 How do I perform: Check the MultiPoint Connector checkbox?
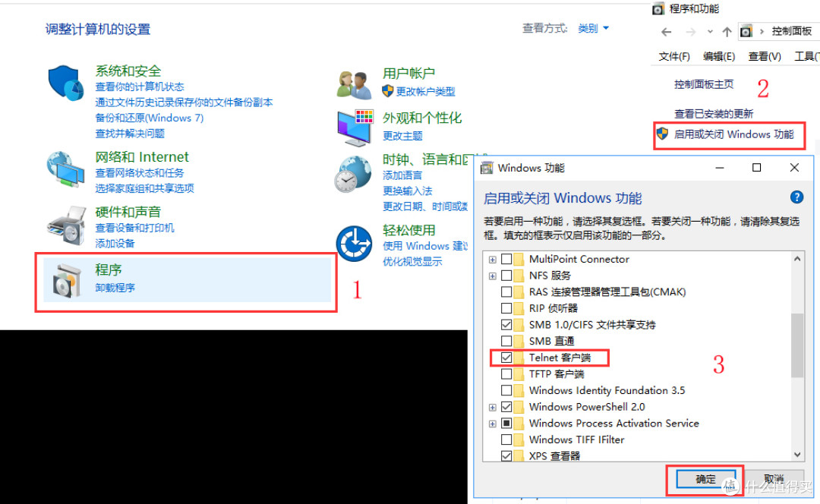pyautogui.click(x=506, y=260)
